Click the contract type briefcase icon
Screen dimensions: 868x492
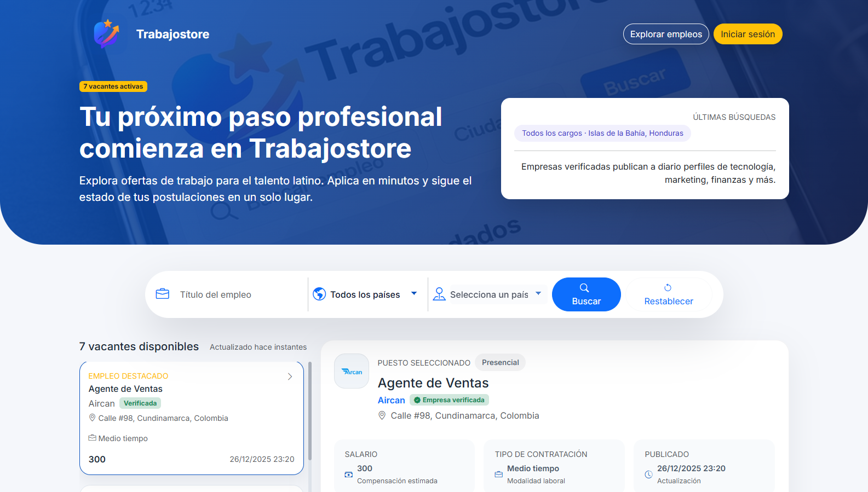(499, 474)
